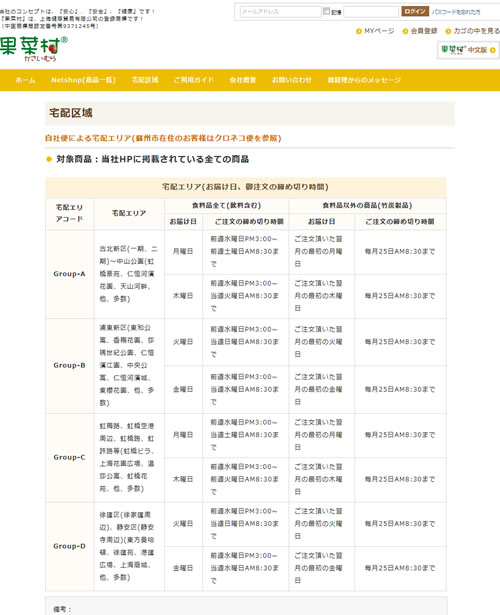The image size is (500, 615).
Task: Click Group-C area description 虹梅路
Action: point(127,457)
